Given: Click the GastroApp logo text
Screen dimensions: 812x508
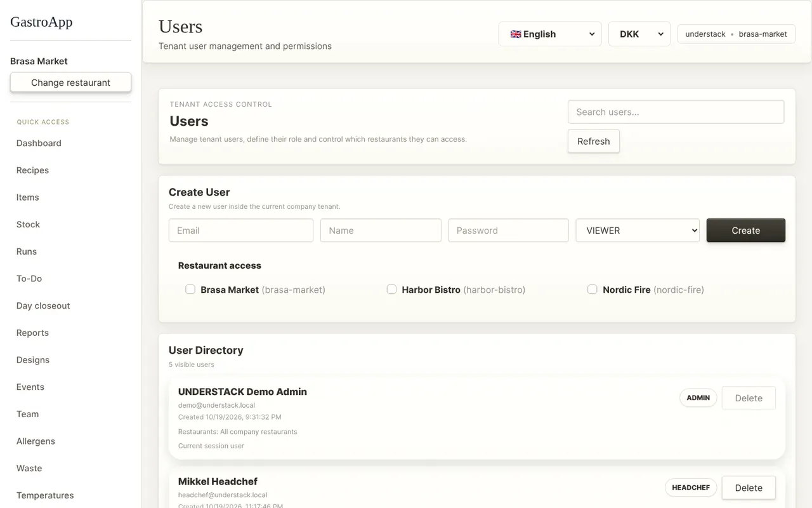Looking at the screenshot, I should tap(41, 22).
